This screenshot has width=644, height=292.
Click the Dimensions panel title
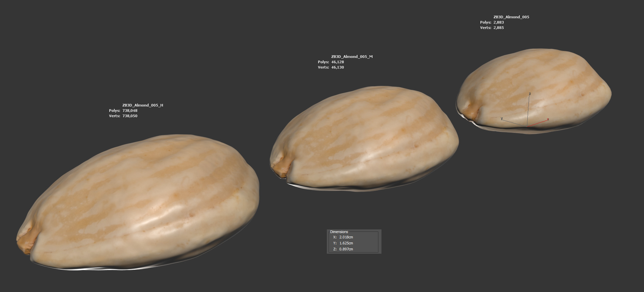pyautogui.click(x=339, y=232)
